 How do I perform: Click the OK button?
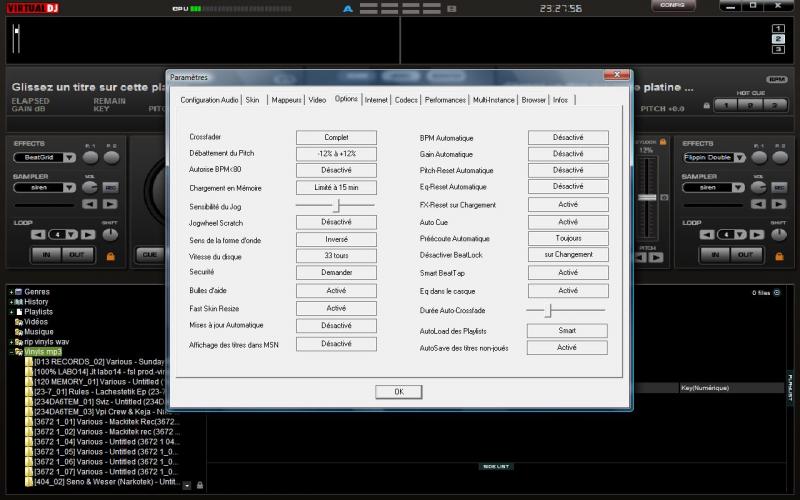(x=398, y=392)
